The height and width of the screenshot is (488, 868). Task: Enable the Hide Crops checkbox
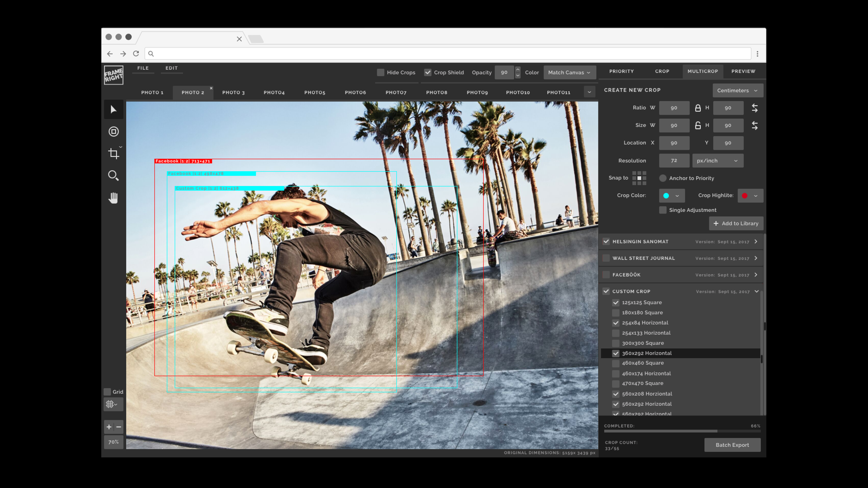(380, 72)
